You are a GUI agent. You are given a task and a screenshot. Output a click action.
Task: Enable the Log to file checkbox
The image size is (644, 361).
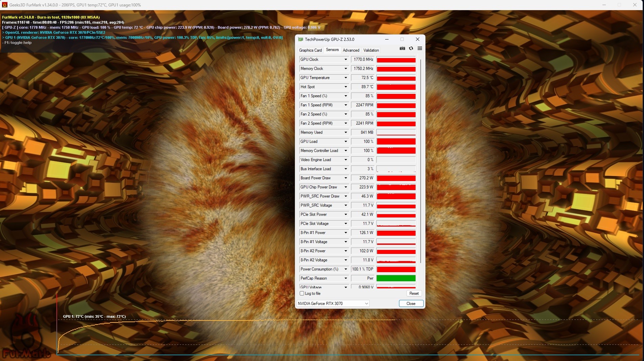click(x=302, y=293)
